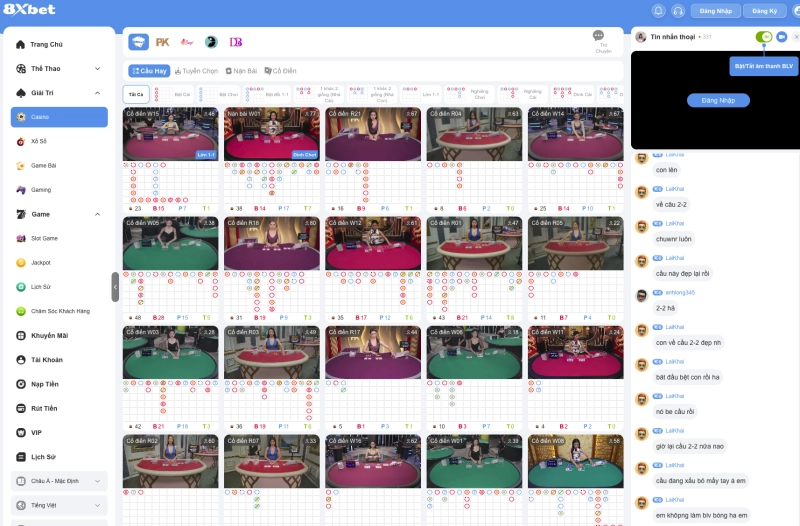
Task: Open the streamer avatar beside Tin nhắn thoại
Action: click(x=641, y=37)
